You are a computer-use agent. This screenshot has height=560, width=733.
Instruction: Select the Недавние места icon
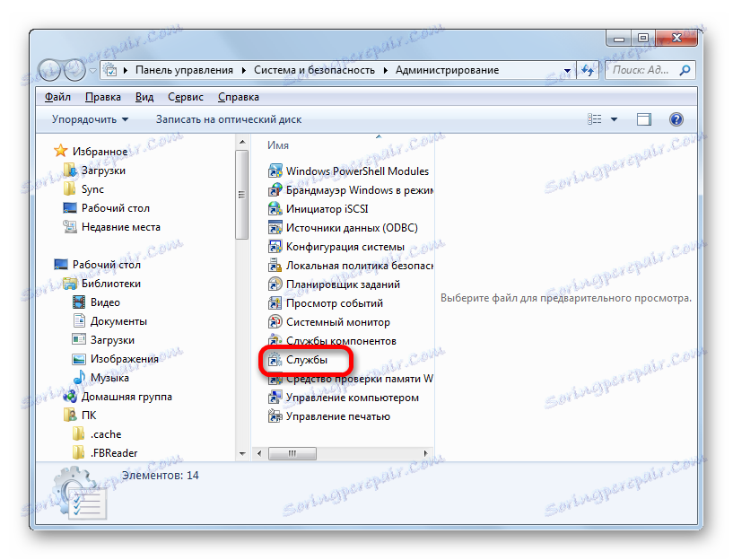70,227
